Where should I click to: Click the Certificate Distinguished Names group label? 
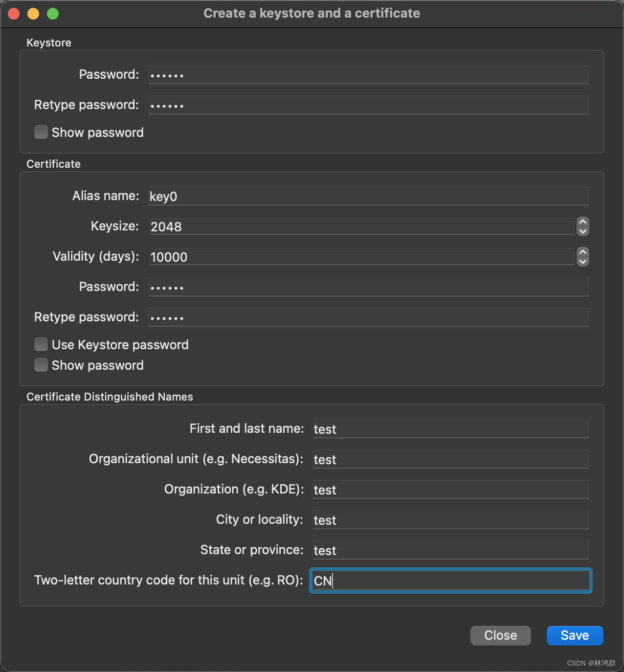point(110,397)
